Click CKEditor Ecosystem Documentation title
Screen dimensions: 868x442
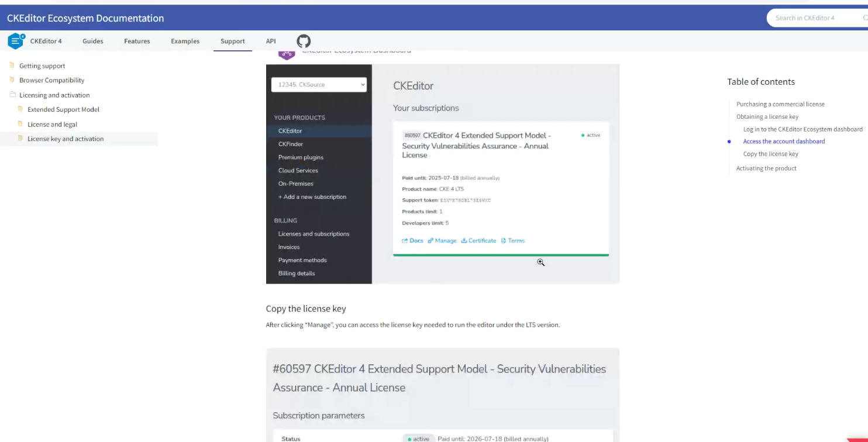pyautogui.click(x=85, y=18)
